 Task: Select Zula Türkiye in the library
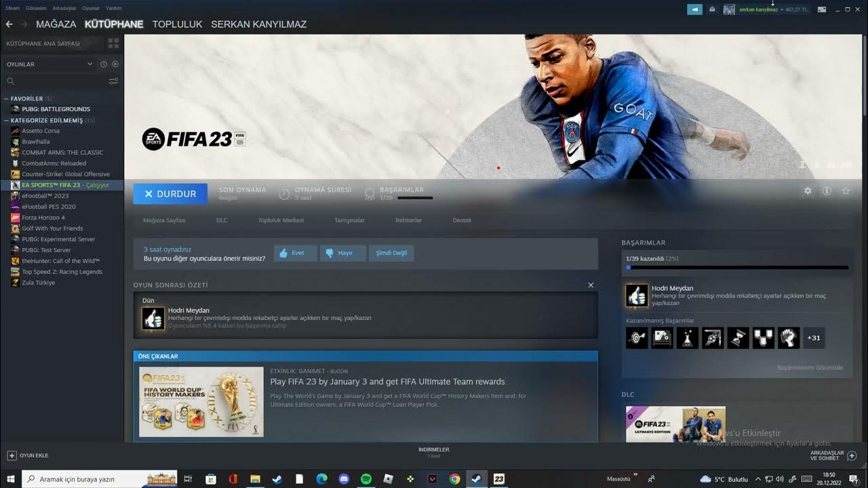tap(38, 283)
